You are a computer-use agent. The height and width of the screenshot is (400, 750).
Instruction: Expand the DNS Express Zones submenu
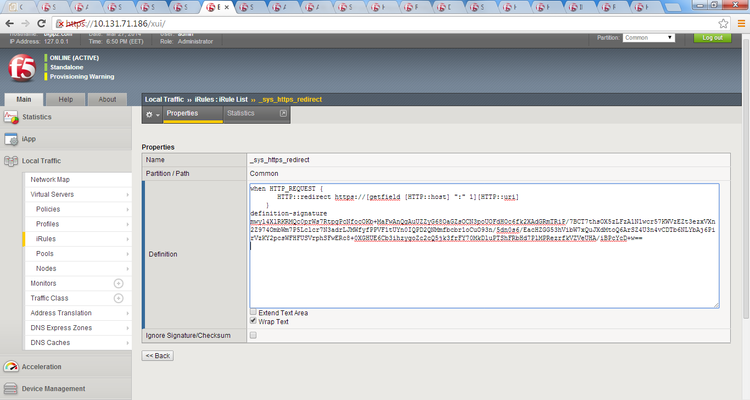[x=127, y=327]
